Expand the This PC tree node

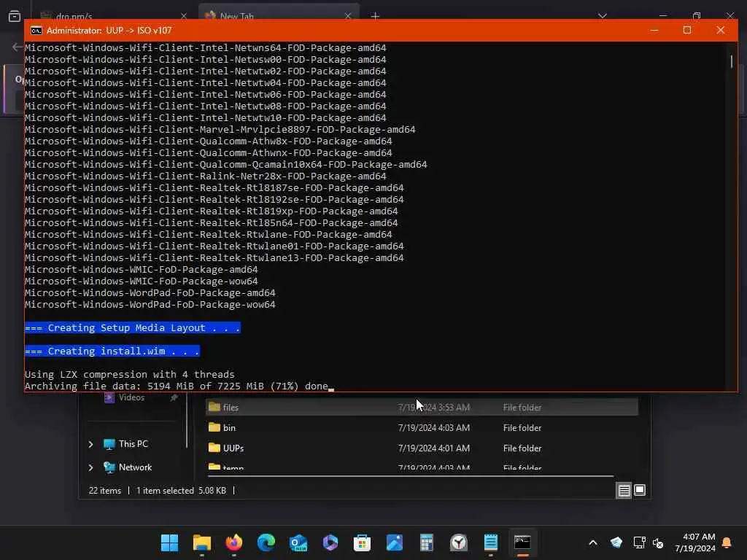[91, 444]
